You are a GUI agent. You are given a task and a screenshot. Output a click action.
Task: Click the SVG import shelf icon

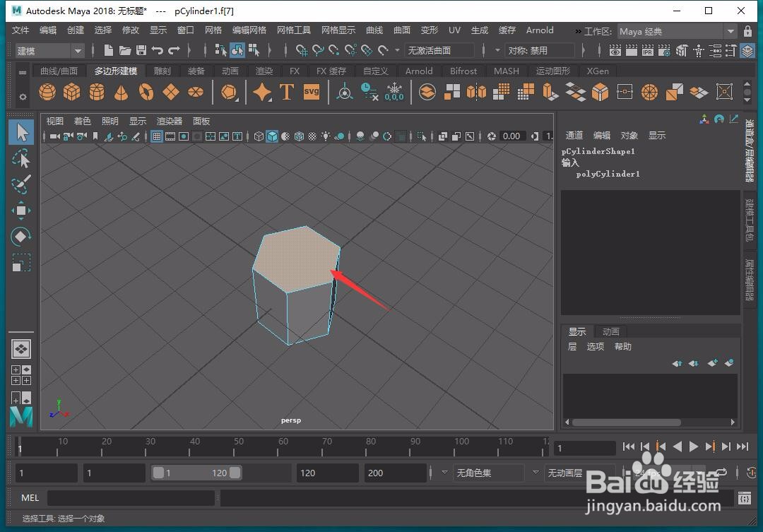pos(312,92)
